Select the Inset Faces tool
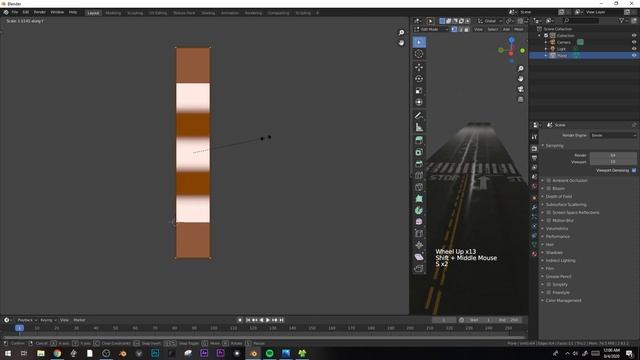This screenshot has width=640, height=360. (419, 152)
